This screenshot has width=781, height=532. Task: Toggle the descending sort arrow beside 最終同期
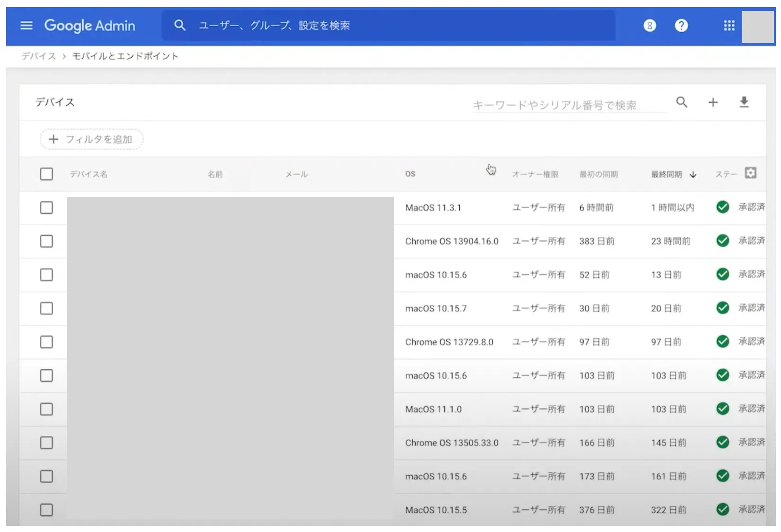click(x=693, y=175)
